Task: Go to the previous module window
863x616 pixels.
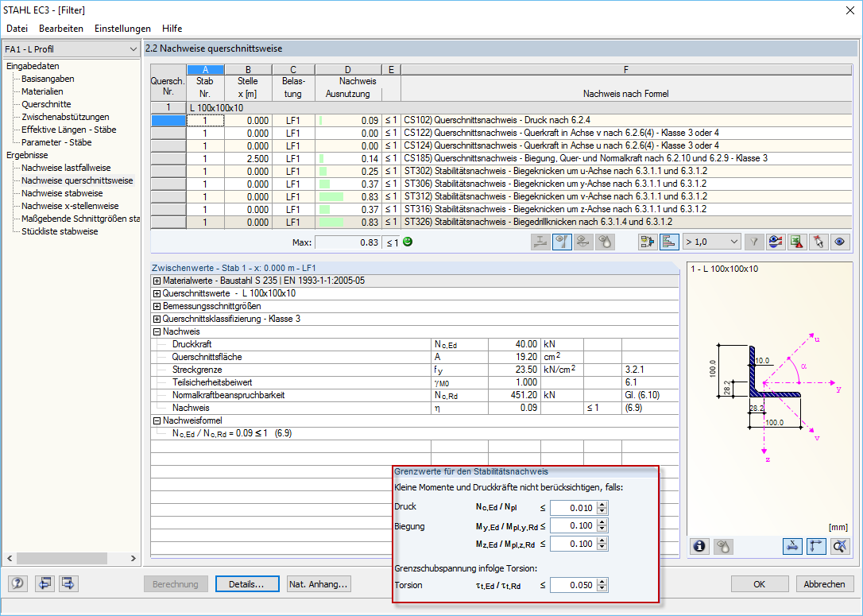Action: point(45,583)
